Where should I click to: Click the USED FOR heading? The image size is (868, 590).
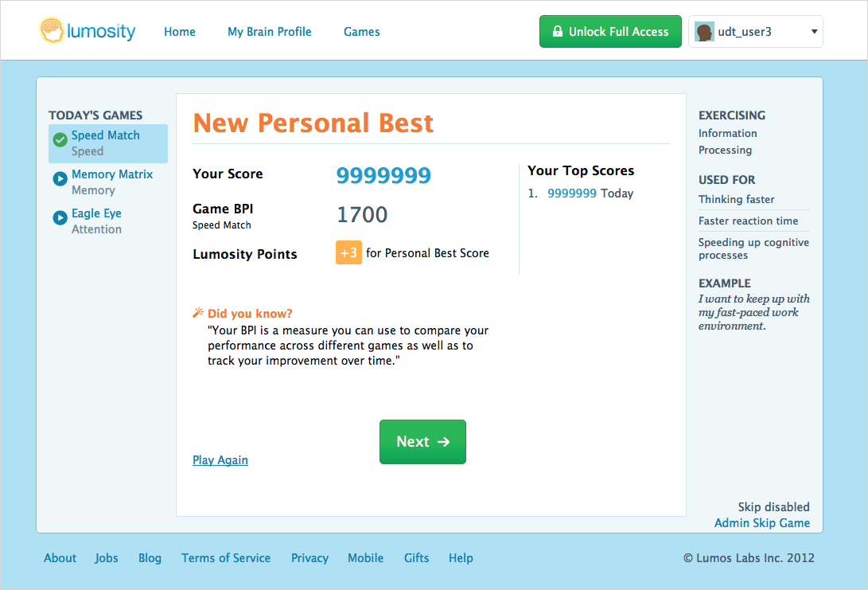click(726, 180)
